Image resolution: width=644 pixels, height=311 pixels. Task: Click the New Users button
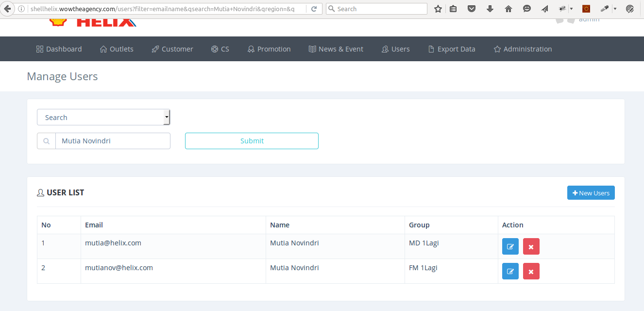click(591, 193)
